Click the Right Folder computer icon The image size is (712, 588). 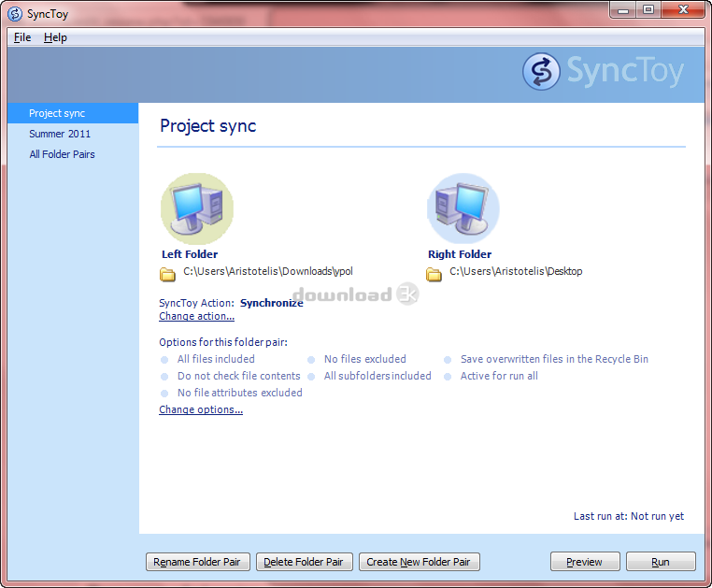[x=463, y=208]
